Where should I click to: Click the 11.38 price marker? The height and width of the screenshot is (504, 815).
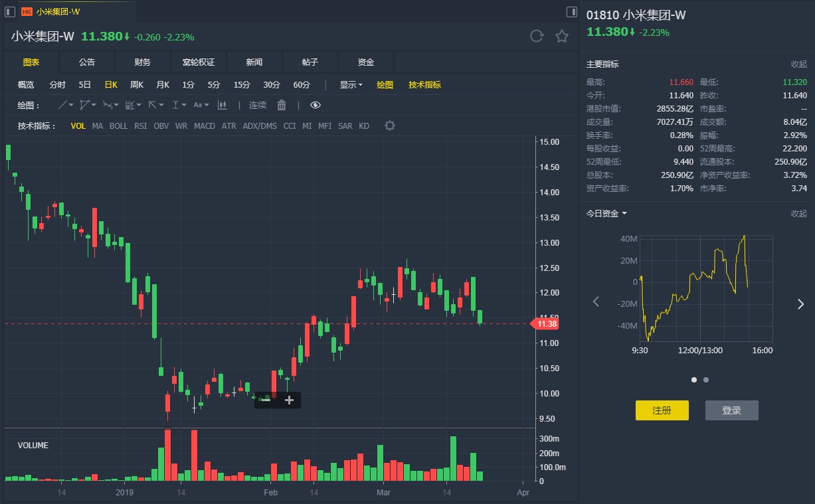click(x=545, y=324)
